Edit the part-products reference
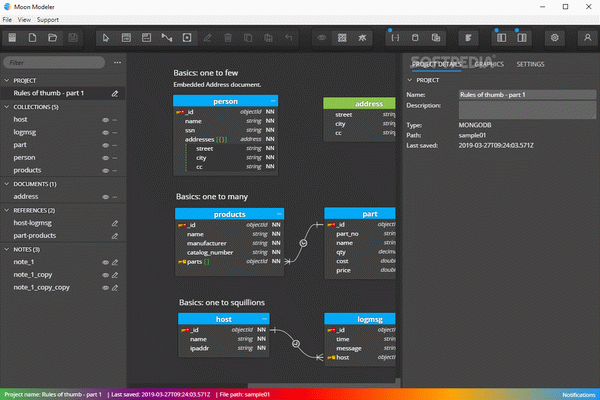Image resolution: width=600 pixels, height=400 pixels. coord(114,236)
